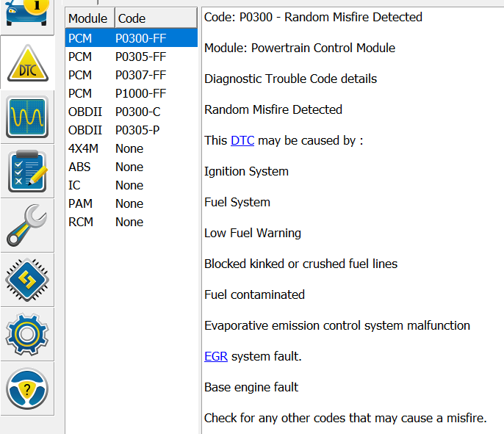Choose the PCM P0307-FF entry
This screenshot has width=504, height=434.
click(131, 75)
